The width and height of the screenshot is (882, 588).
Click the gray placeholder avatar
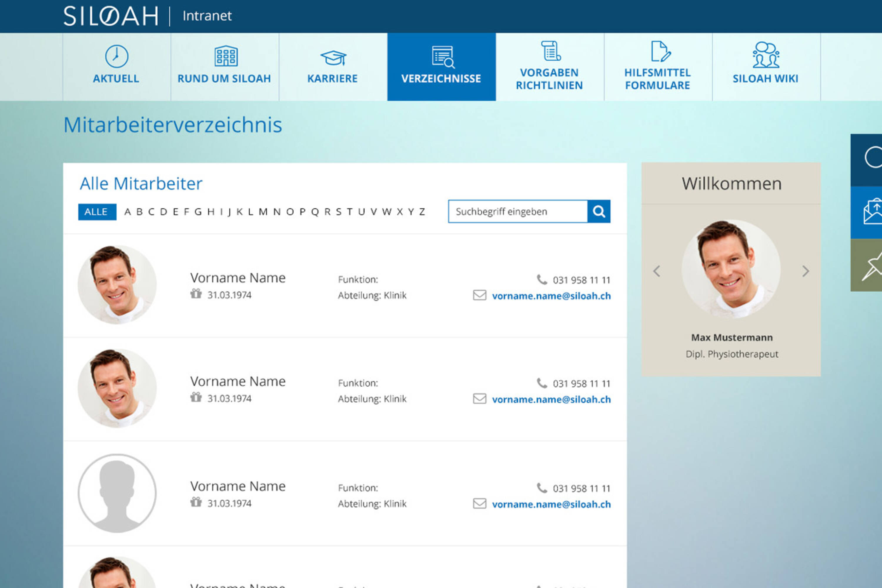click(117, 493)
